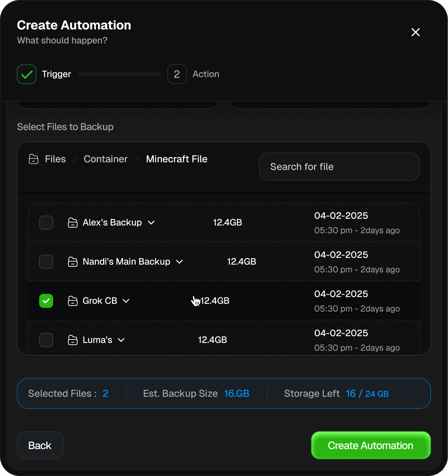Select the step 2 Action indicator
The image size is (448, 476).
(x=177, y=74)
